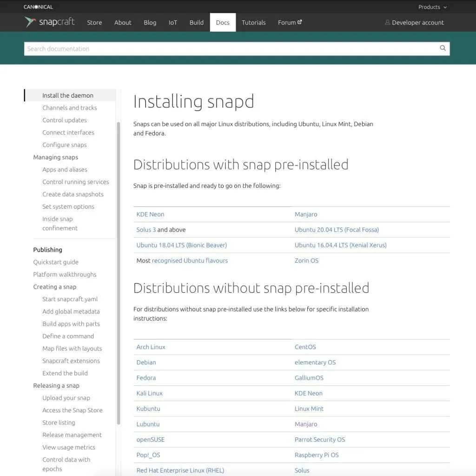Open Kali Linux install instructions
This screenshot has width=476, height=476.
click(x=149, y=393)
